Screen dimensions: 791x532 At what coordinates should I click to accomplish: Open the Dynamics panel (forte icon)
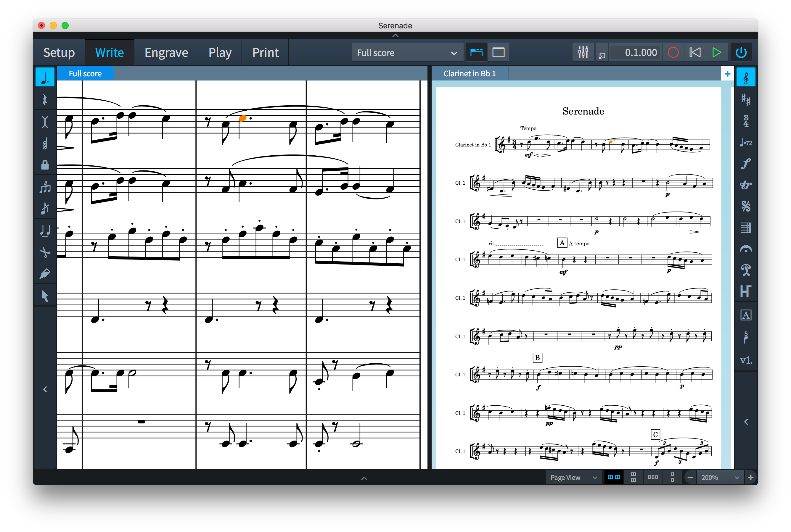tap(745, 164)
